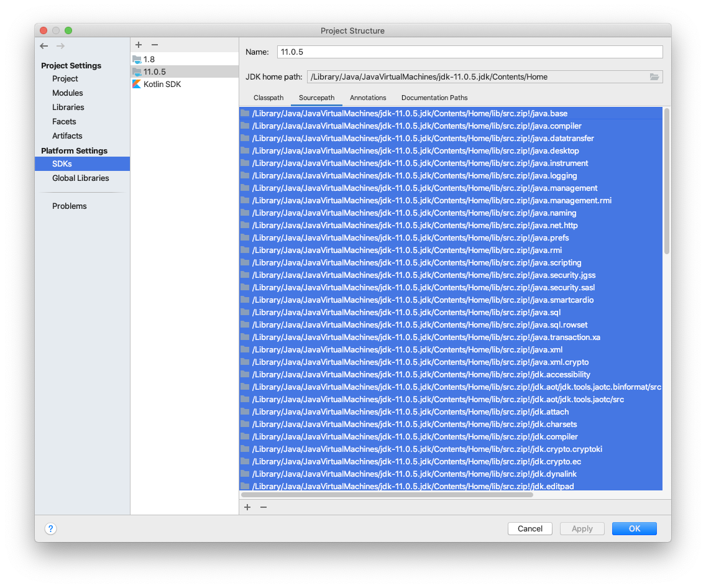Open Global Libraries settings
This screenshot has height=588, width=706.
(x=81, y=178)
